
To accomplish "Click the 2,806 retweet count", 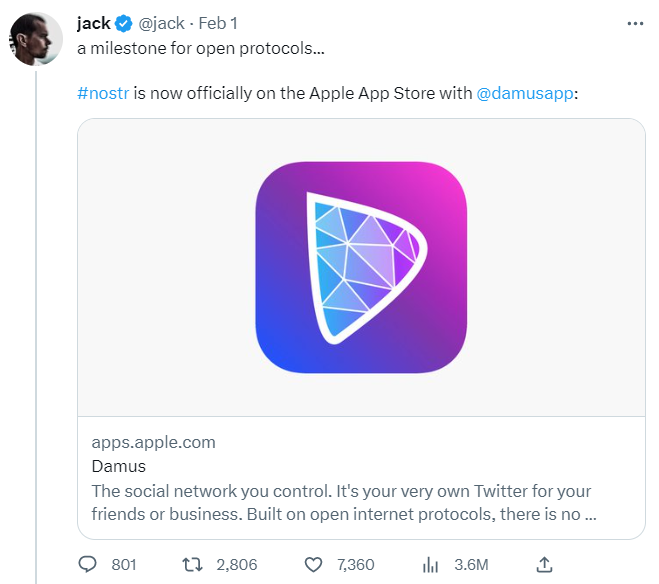I will [x=236, y=565].
